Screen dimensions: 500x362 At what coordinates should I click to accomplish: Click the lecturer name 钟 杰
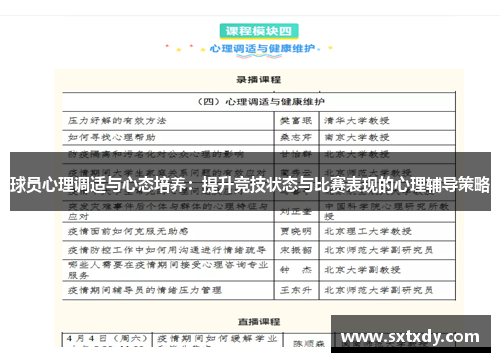pos(296,270)
